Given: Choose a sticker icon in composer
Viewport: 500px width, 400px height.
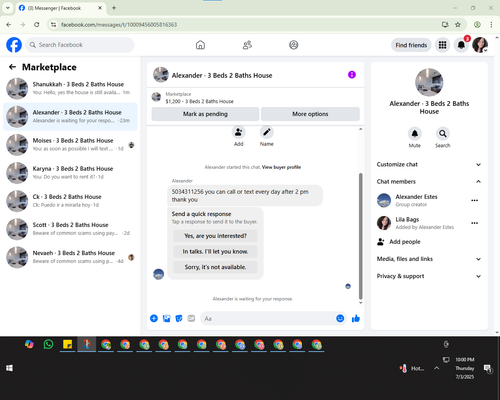Looking at the screenshot, I should 179,318.
